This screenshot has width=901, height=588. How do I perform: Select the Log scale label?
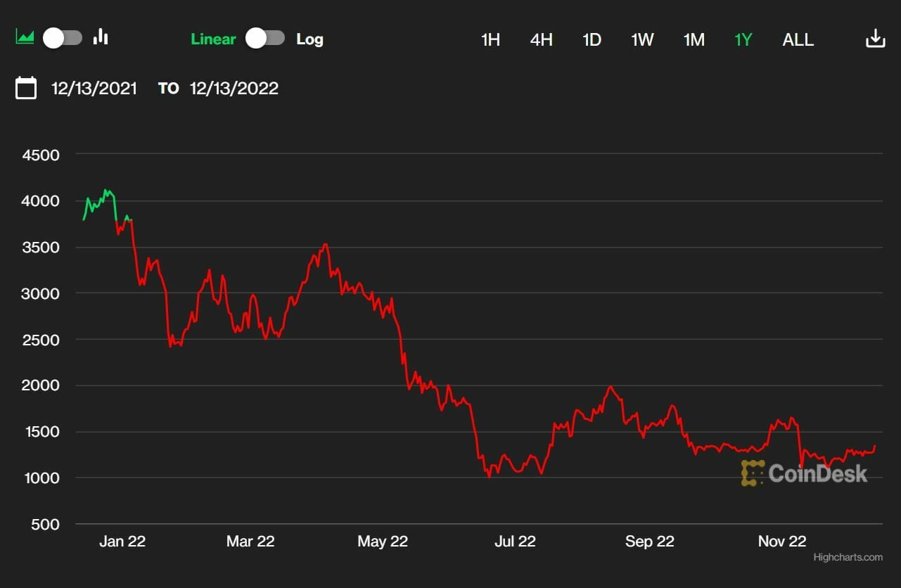pos(309,39)
